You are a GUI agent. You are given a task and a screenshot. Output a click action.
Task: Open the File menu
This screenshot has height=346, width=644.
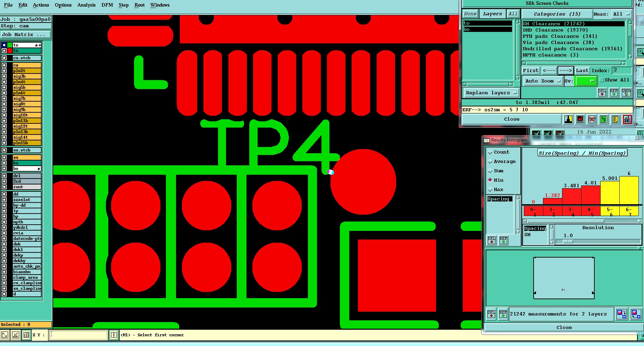tap(8, 5)
